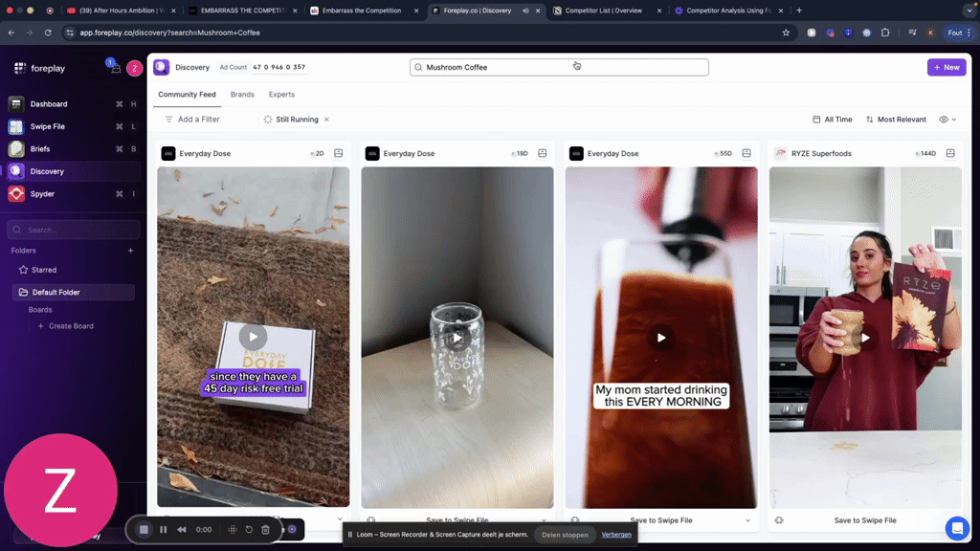Open new browser tab with plus
The image size is (980, 551).
(x=799, y=10)
